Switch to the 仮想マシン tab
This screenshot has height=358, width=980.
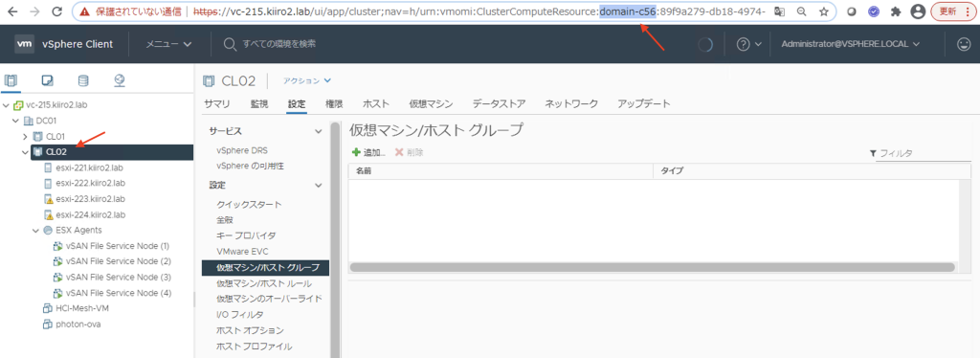[431, 103]
